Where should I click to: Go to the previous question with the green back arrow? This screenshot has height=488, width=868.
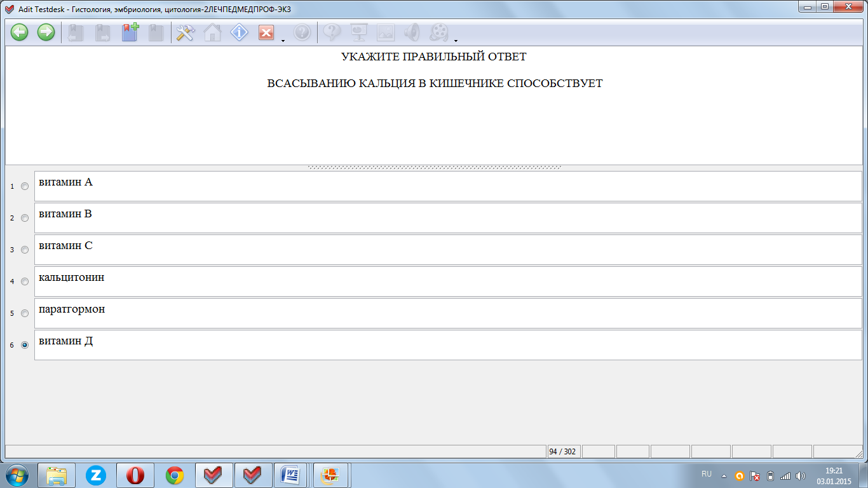coord(19,32)
